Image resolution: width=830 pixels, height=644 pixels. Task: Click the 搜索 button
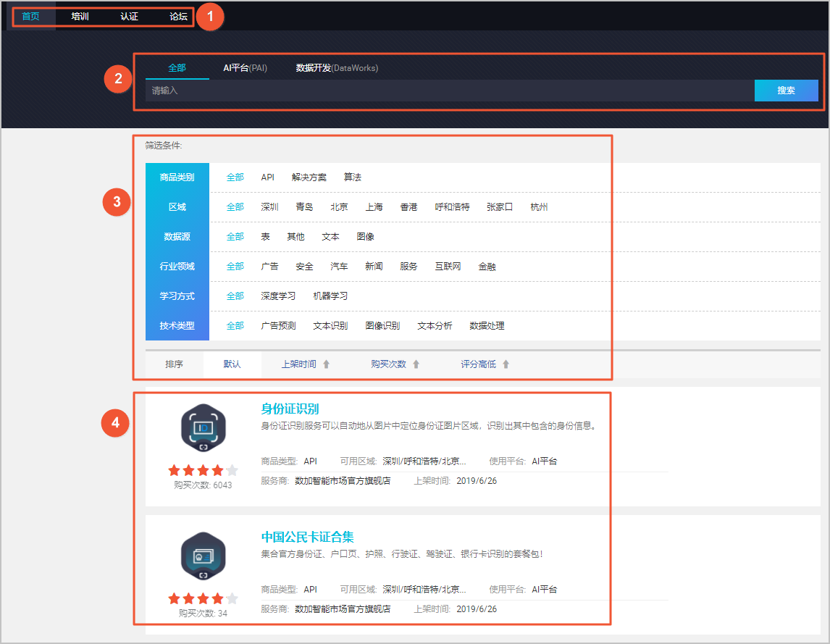[x=786, y=91]
